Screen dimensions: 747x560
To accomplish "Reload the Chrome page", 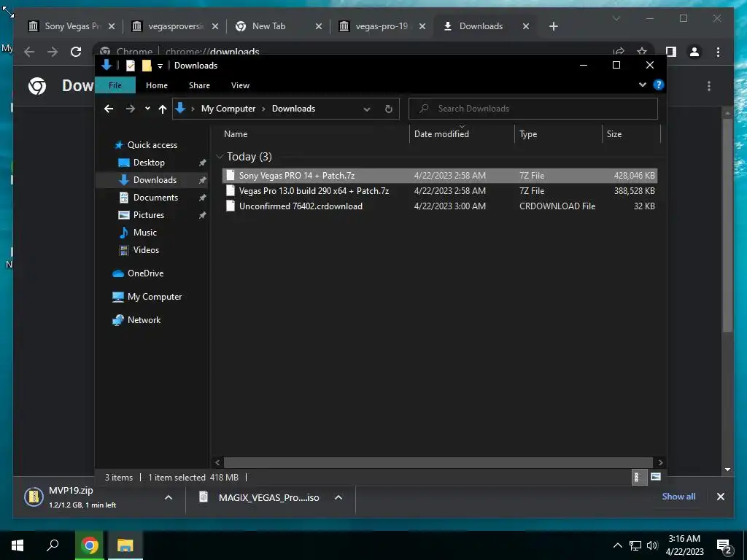I will coord(76,52).
